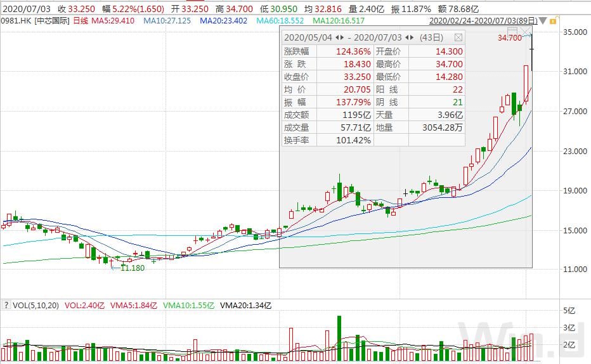591x364 pixels.
Task: Select the MA120:16.517 indicator label
Action: [339, 21]
